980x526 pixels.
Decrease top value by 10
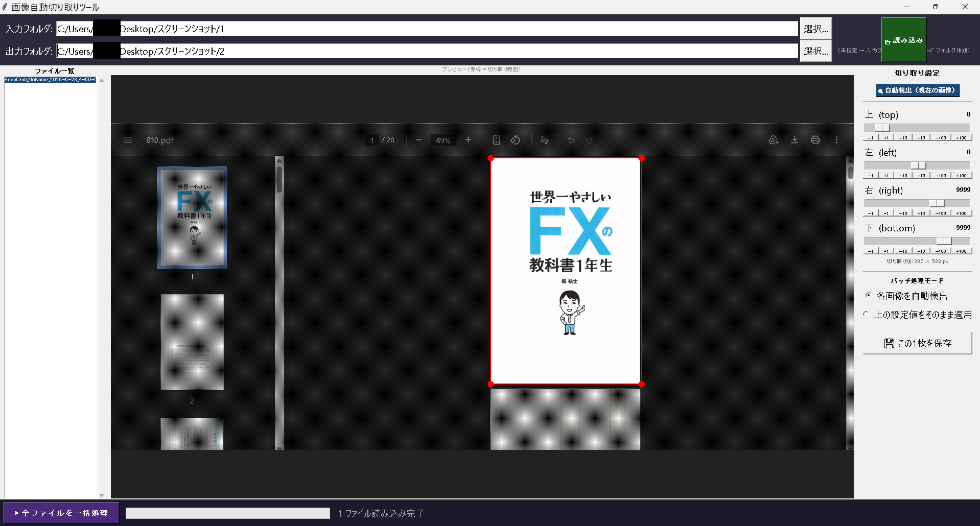[903, 137]
